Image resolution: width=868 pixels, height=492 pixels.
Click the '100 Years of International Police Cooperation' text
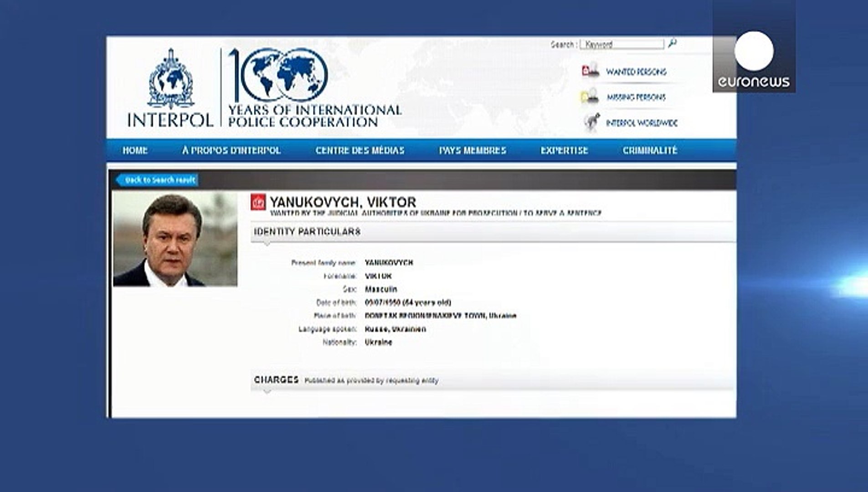tap(314, 116)
